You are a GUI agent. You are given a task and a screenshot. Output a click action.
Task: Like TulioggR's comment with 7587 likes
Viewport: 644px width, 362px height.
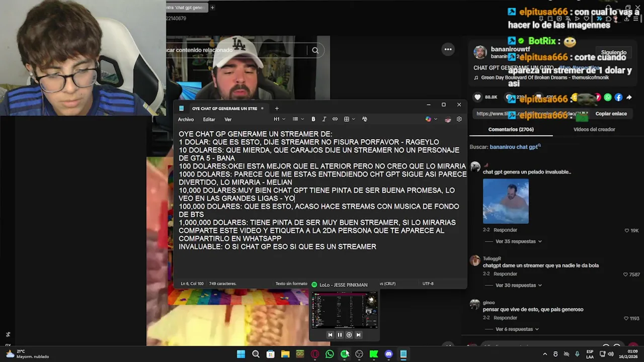(625, 275)
